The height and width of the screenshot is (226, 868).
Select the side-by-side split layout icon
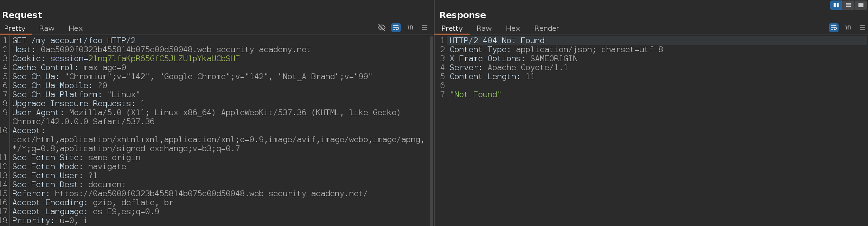click(x=836, y=5)
